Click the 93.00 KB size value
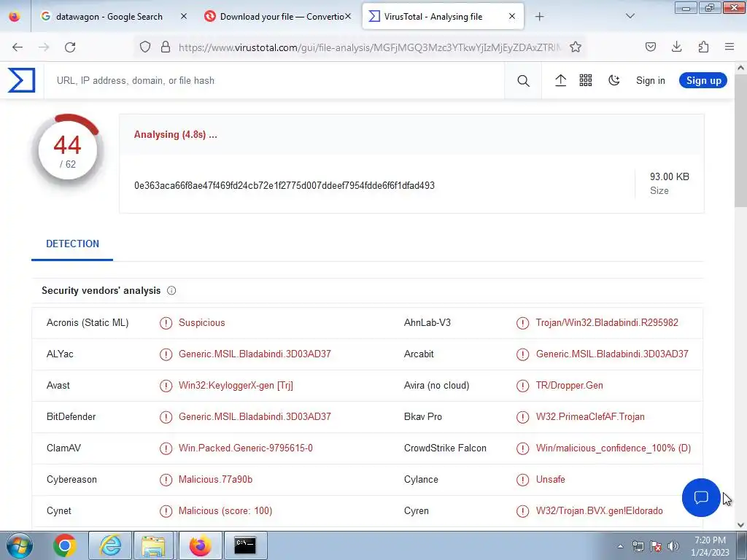 pyautogui.click(x=670, y=176)
